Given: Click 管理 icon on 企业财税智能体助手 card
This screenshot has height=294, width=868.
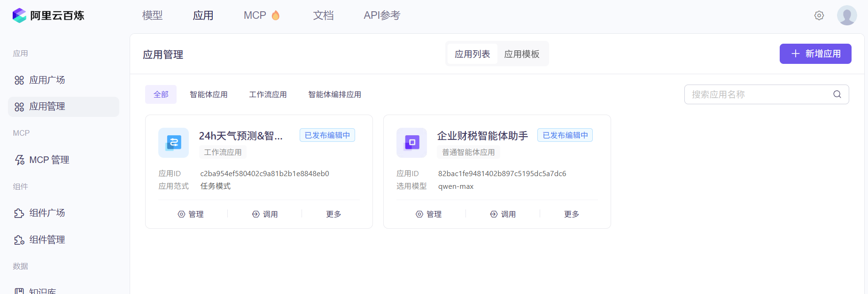Looking at the screenshot, I should (x=419, y=214).
